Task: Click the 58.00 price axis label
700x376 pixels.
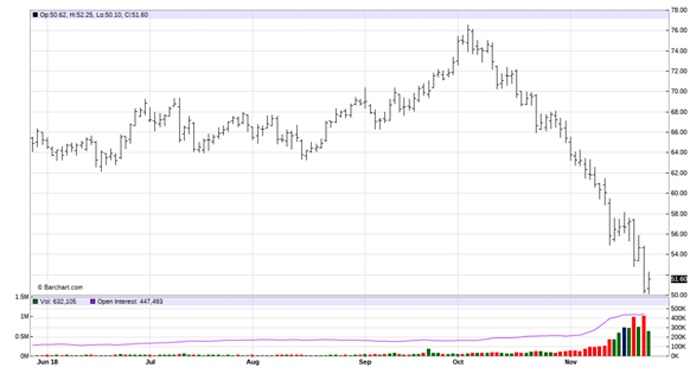Action: (x=679, y=214)
